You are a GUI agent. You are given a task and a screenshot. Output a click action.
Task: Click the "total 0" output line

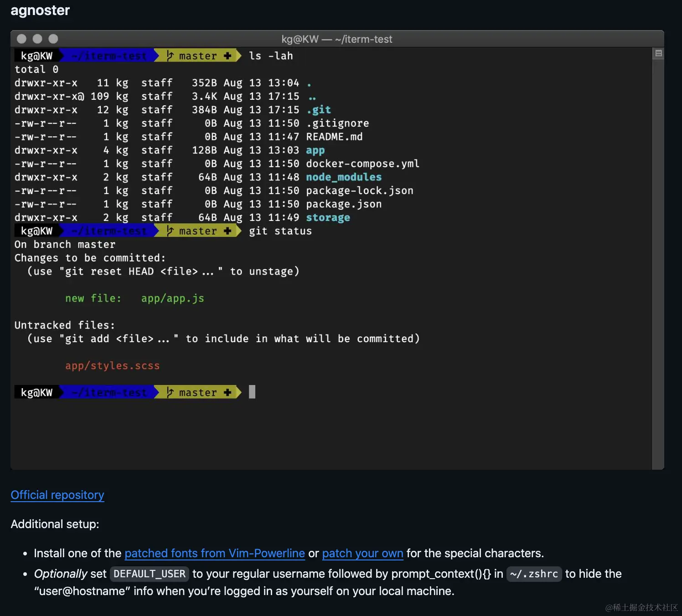(x=36, y=69)
